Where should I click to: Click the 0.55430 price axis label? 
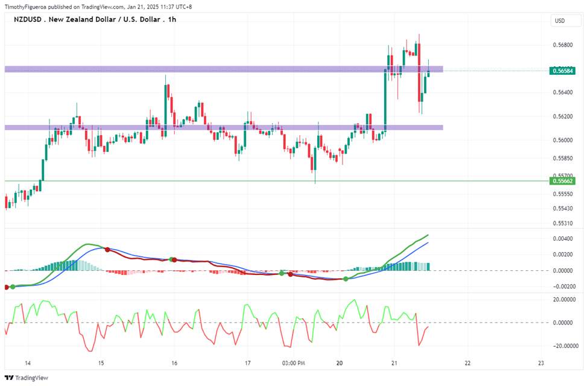(x=563, y=208)
